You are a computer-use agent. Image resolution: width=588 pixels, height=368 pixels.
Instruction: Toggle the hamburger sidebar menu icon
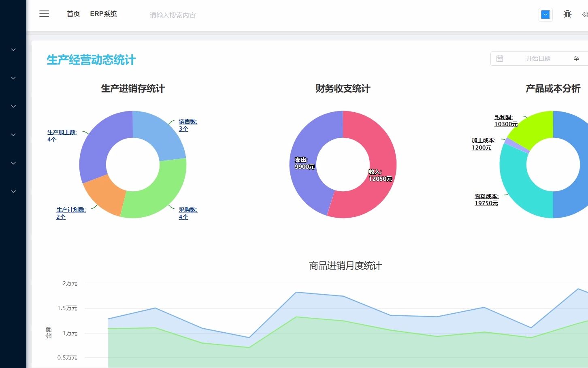(44, 14)
